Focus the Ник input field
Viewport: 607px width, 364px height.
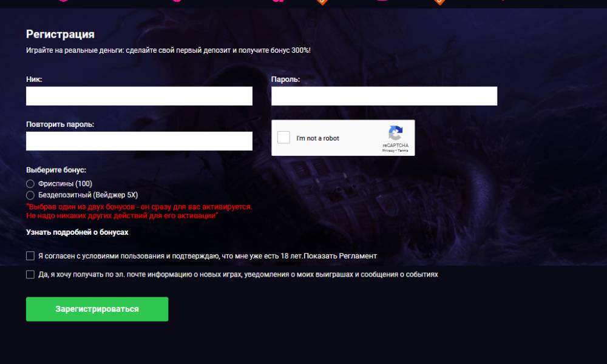click(x=139, y=96)
